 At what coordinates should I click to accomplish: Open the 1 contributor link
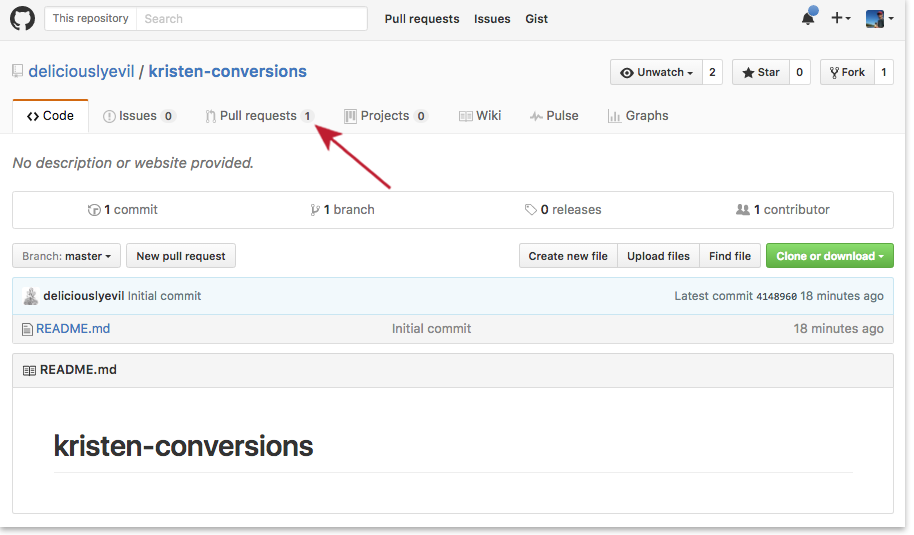(x=783, y=210)
